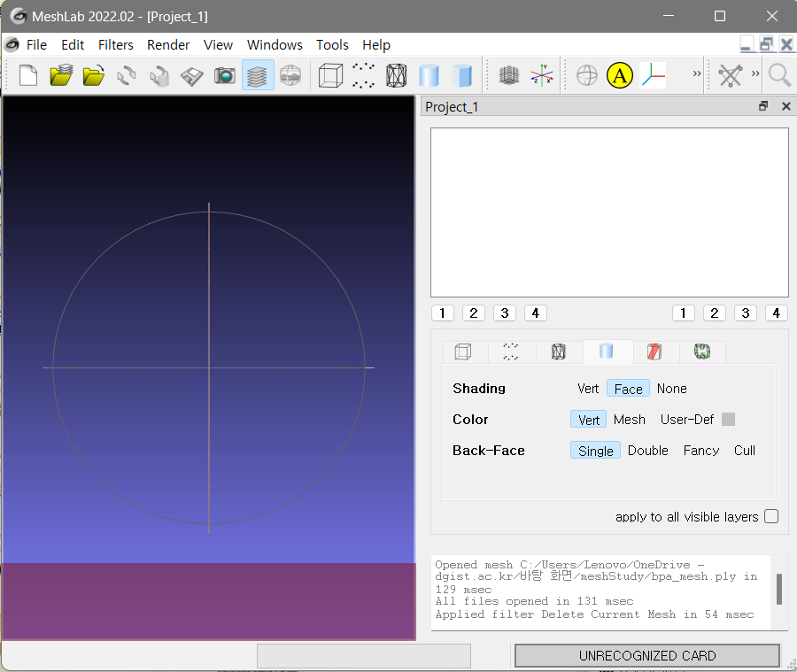The height and width of the screenshot is (672, 797).
Task: Close the Project_1 layer panel
Action: [x=785, y=105]
